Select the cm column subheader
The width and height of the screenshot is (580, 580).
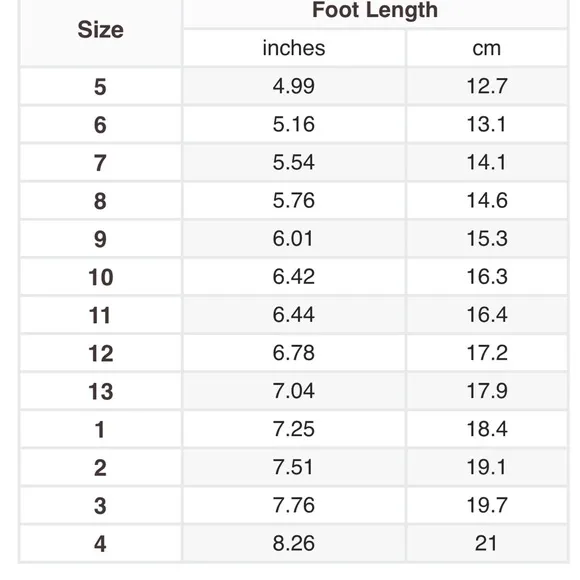pos(487,48)
